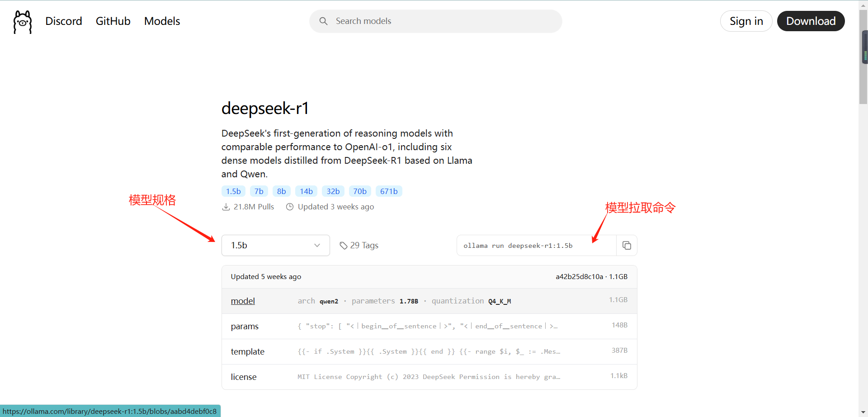Click the 387B template size value
This screenshot has width=868, height=417.
[x=619, y=351]
